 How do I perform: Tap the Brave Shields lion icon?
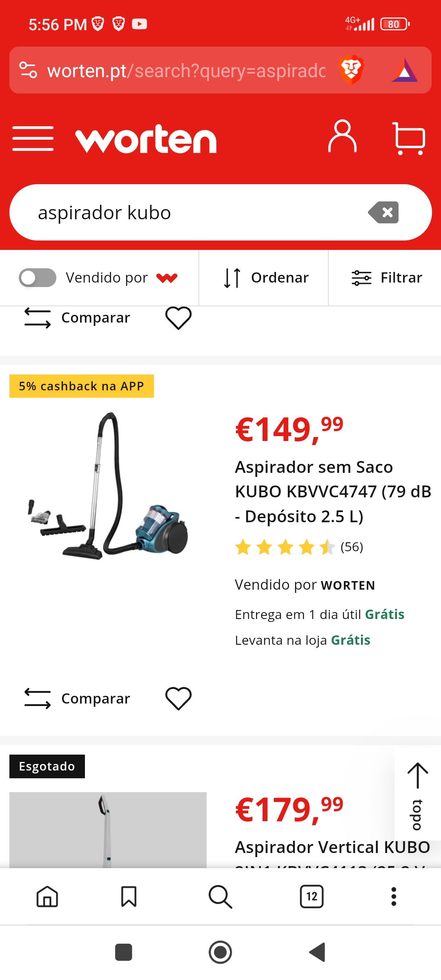[351, 70]
